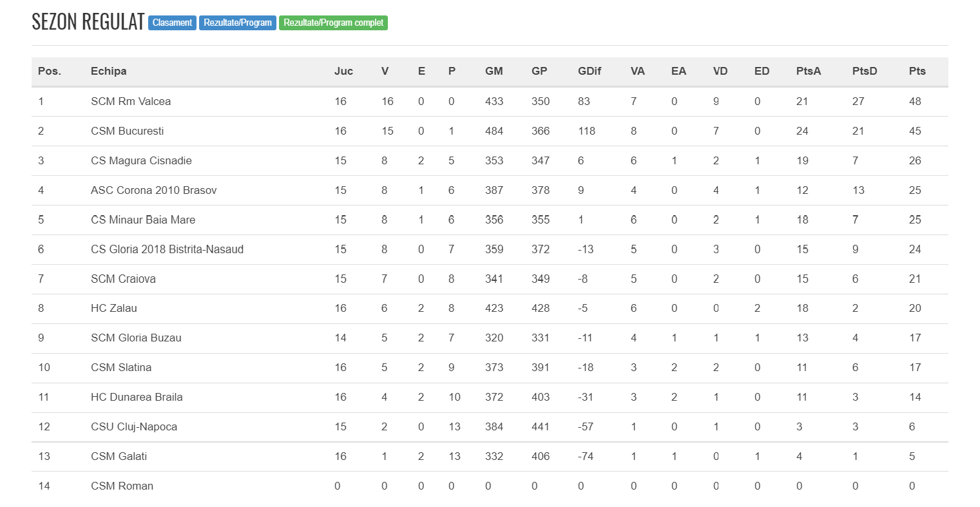The image size is (980, 507).
Task: Select SCM Gloria Buzau in standings
Action: tap(136, 338)
